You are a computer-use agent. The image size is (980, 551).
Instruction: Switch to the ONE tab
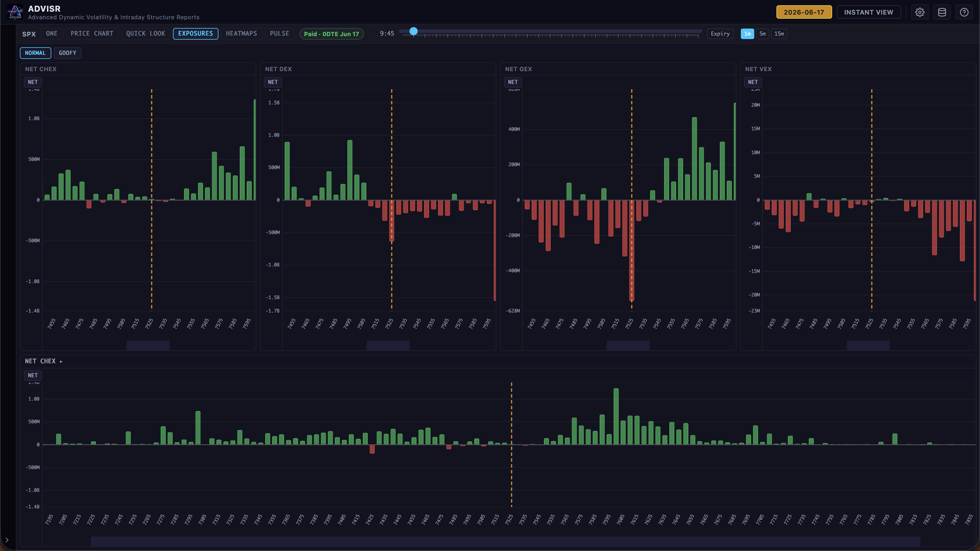[x=52, y=34]
